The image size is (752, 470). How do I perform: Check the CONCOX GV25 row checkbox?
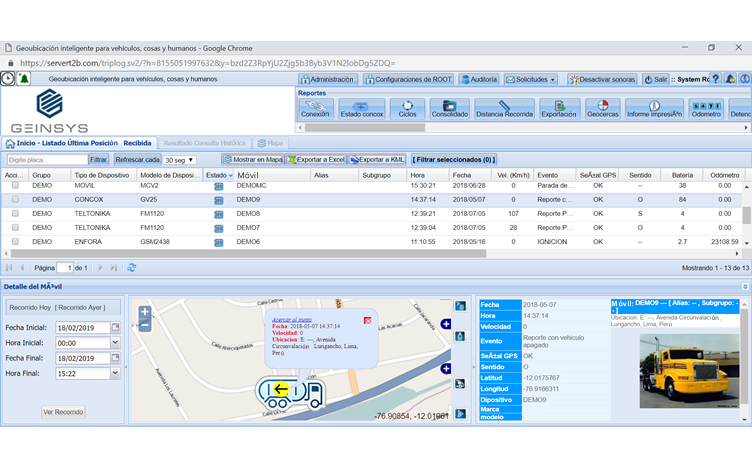(15, 199)
